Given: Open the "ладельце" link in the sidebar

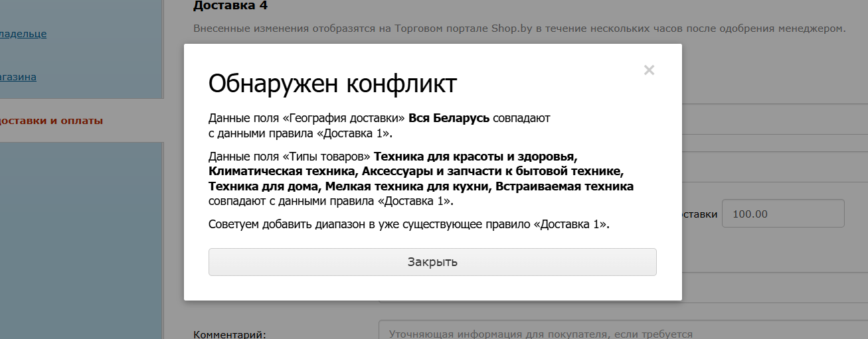Looking at the screenshot, I should (23, 33).
